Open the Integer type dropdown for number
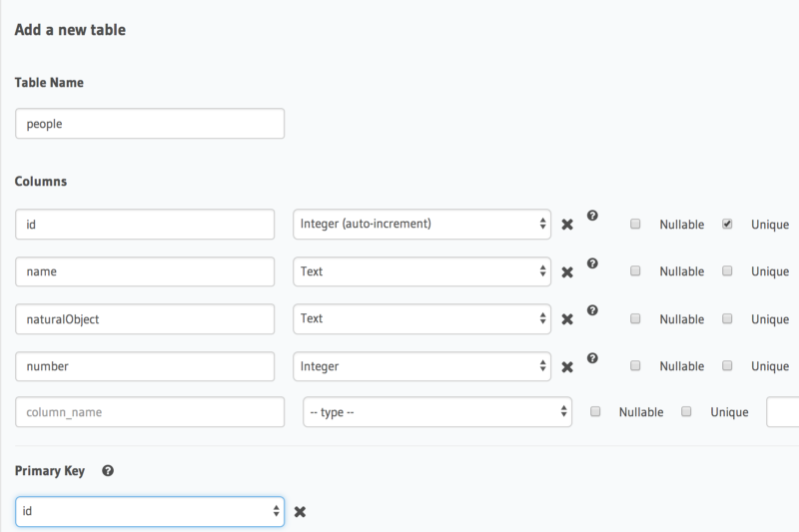This screenshot has width=799, height=532. click(421, 366)
